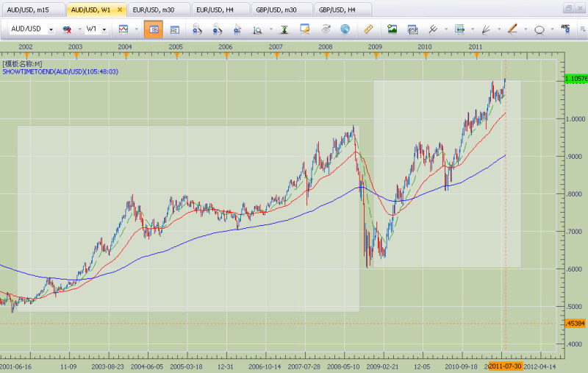Viewport: 588px width, 373px height.
Task: Select the yellow ruler measure tool
Action: pos(369,29)
